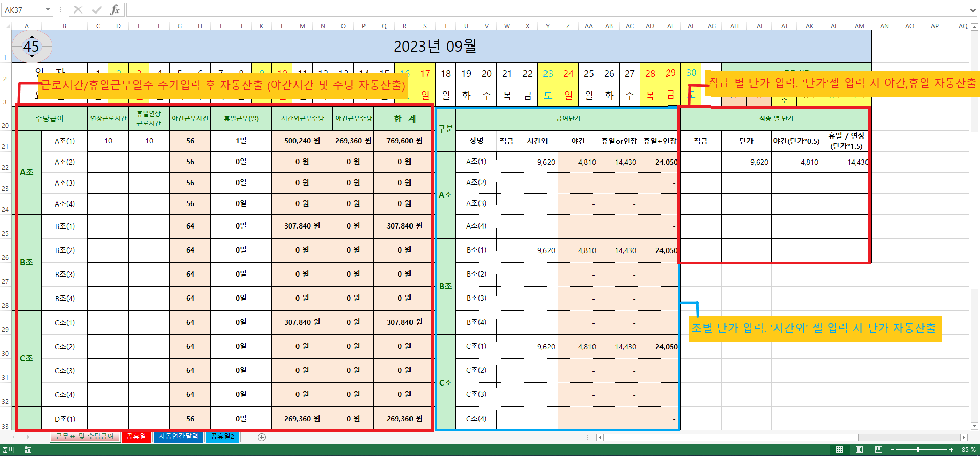Image resolution: width=980 pixels, height=456 pixels.
Task: Expand the formula bar with chevron
Action: 973,10
